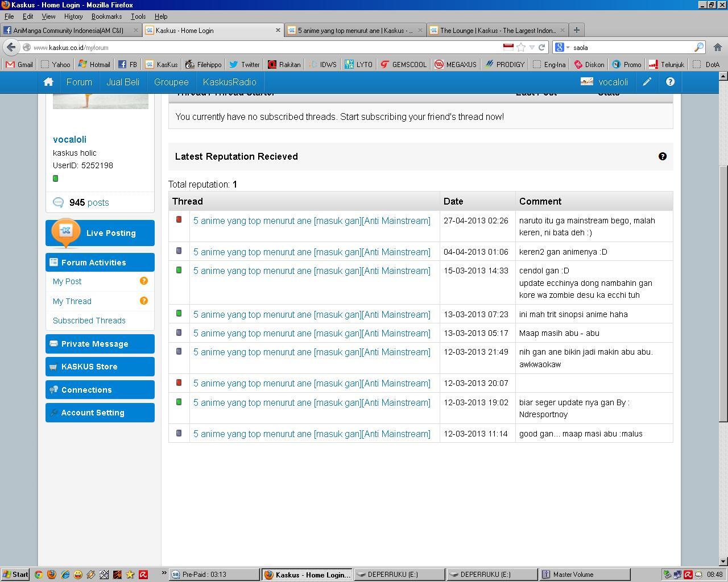This screenshot has height=582, width=728.
Task: Switch to AniManga Community Indonesia tab
Action: pyautogui.click(x=71, y=30)
